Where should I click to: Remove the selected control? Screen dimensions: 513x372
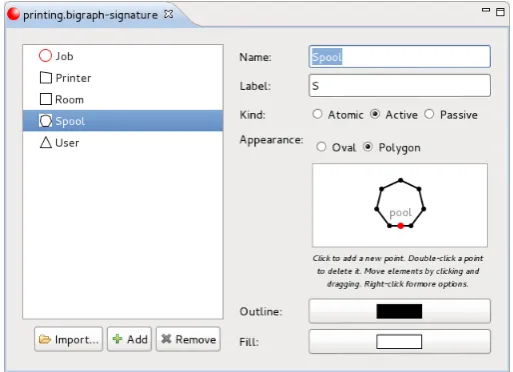point(188,339)
